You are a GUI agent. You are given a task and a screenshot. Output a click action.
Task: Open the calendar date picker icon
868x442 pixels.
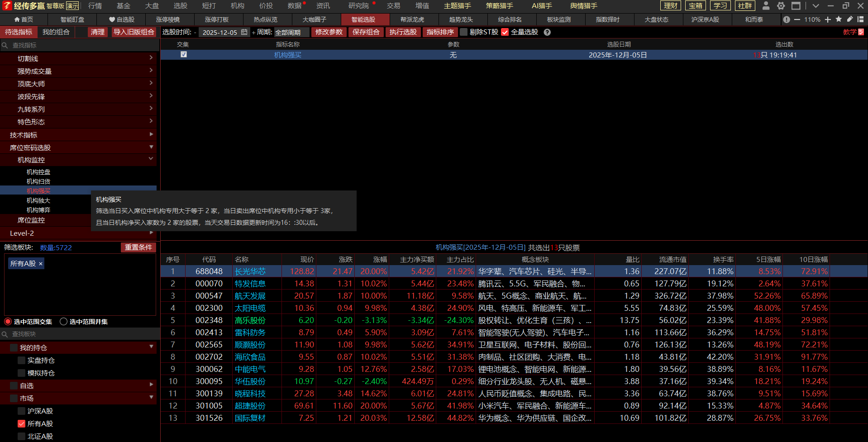[244, 32]
